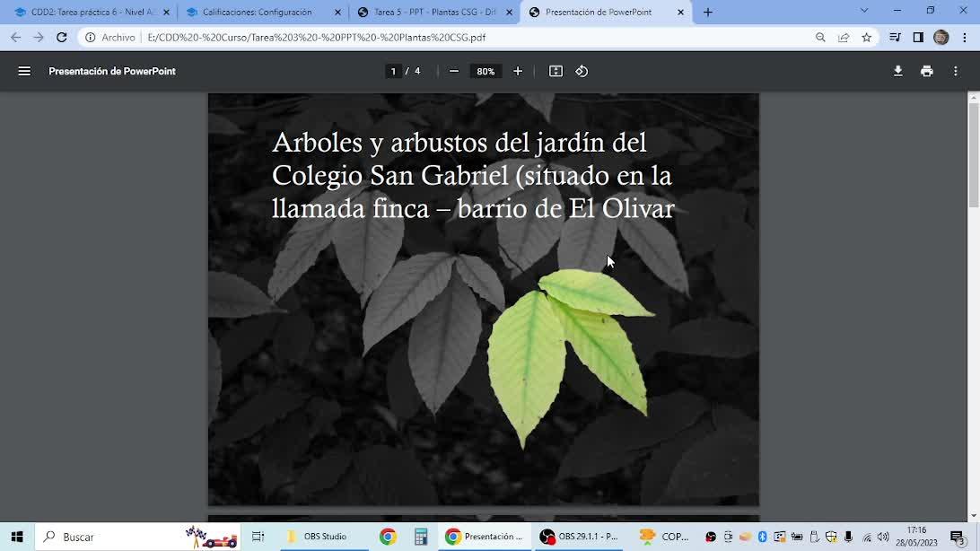Bookmark this page with star icon

point(867,38)
